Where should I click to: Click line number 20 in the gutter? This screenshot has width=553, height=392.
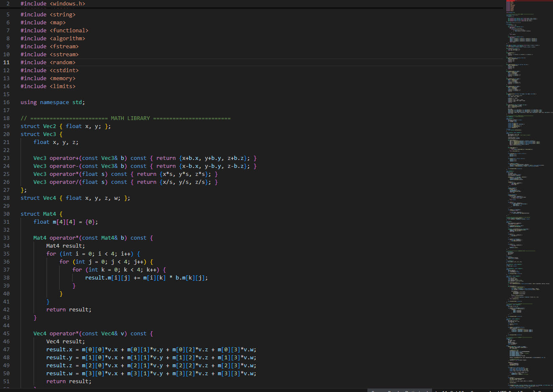pos(6,134)
